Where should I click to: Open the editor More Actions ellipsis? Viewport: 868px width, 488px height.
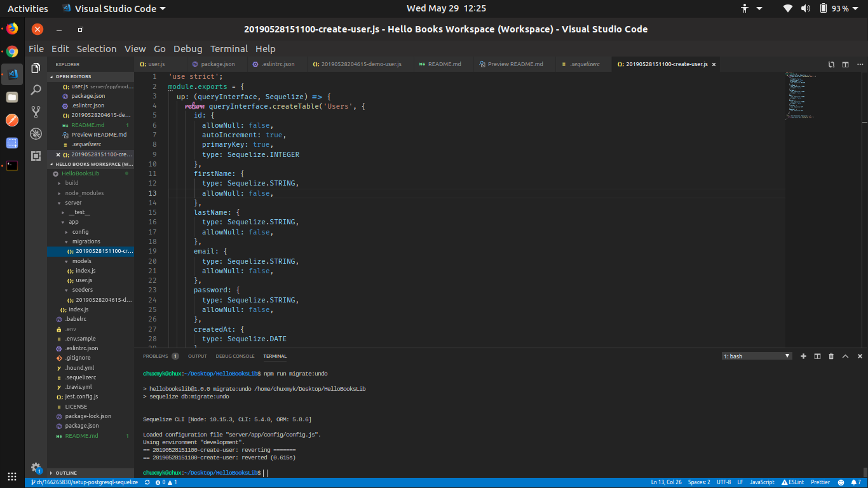(x=860, y=64)
